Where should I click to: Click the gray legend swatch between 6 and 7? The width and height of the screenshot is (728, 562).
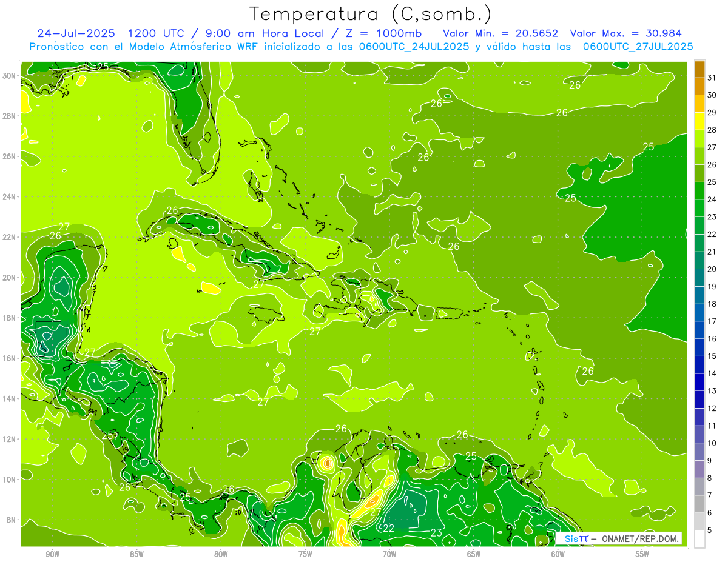(699, 504)
